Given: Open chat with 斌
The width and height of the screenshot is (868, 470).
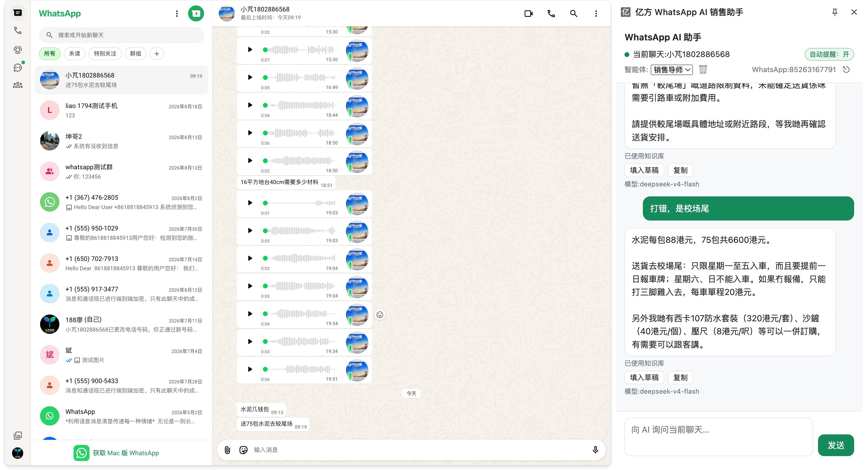Looking at the screenshot, I should click(122, 355).
